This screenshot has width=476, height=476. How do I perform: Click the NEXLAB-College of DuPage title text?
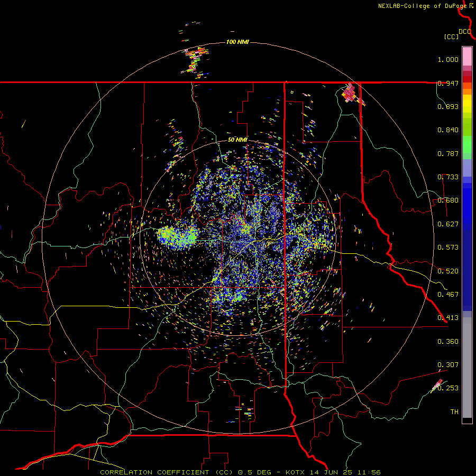tap(422, 6)
